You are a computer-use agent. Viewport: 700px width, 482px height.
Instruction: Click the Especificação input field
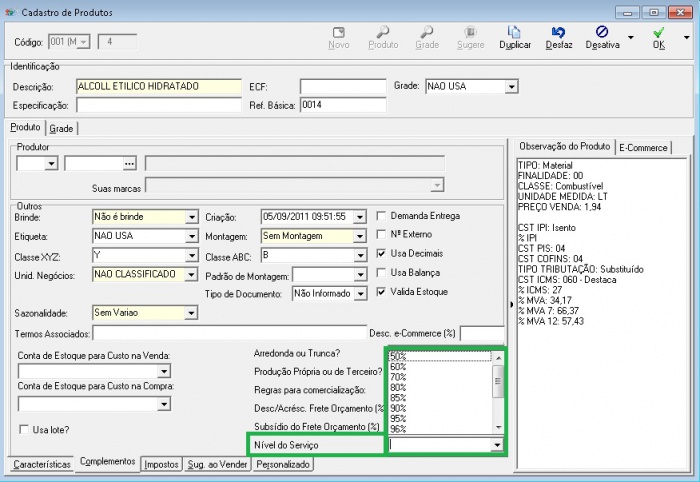(158, 105)
